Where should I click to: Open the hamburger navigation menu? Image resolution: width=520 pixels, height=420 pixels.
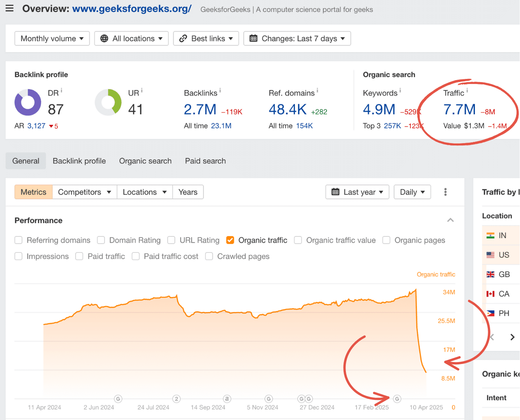pyautogui.click(x=10, y=8)
